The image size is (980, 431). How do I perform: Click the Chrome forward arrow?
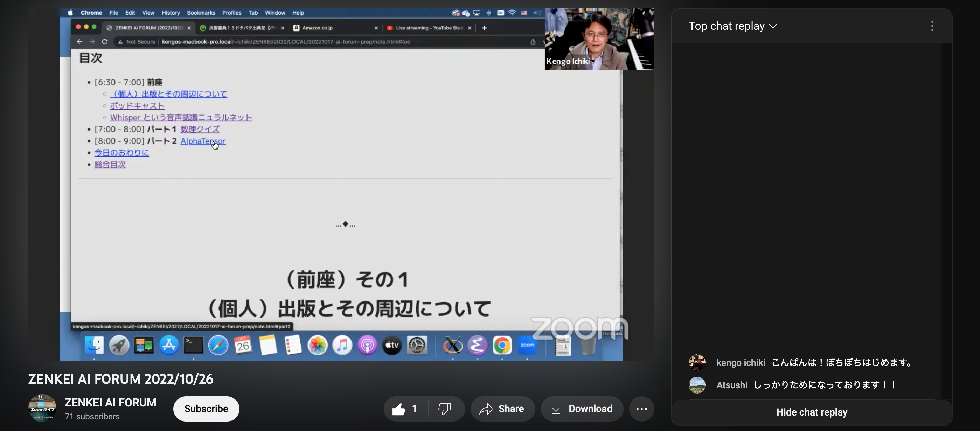coord(92,41)
